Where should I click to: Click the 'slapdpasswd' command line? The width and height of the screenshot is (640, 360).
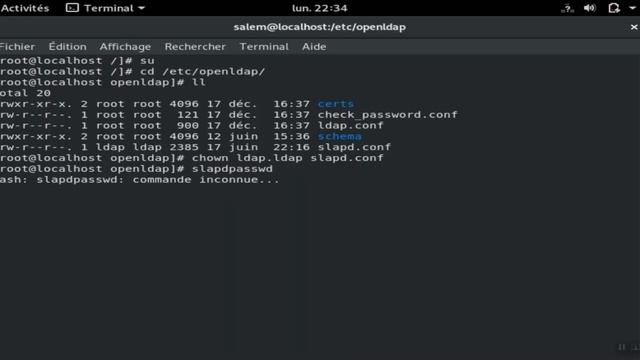click(x=232, y=169)
